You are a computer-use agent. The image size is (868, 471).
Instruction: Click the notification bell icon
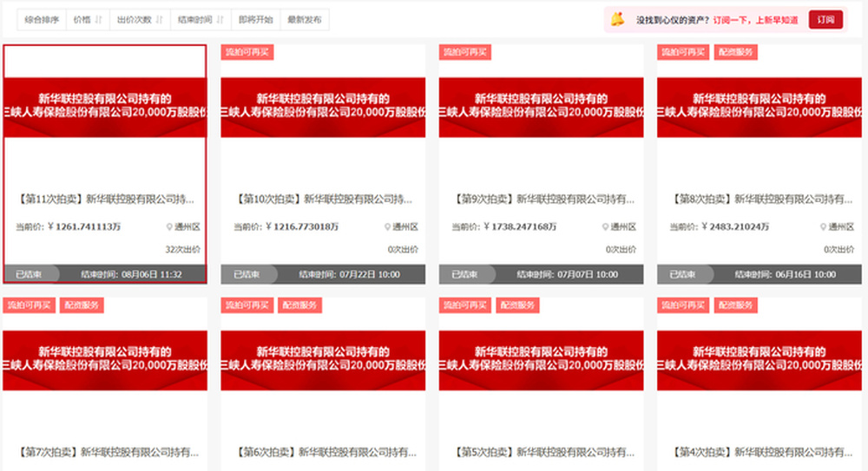(617, 19)
